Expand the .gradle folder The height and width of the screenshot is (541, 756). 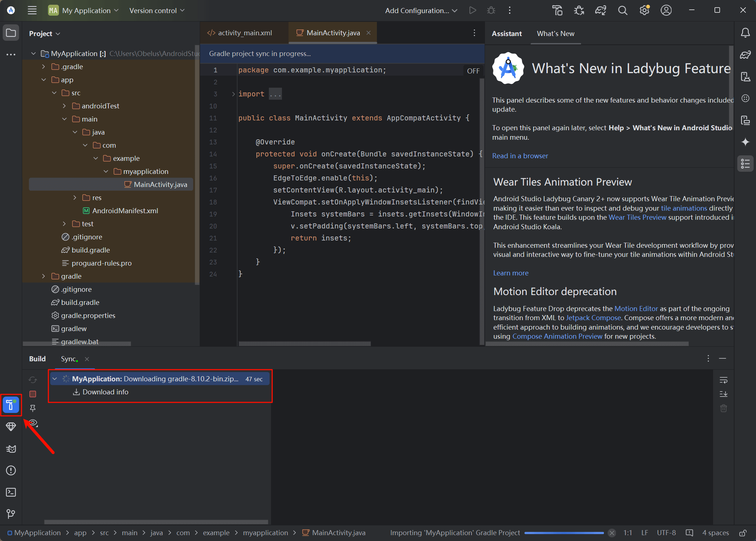pos(44,67)
